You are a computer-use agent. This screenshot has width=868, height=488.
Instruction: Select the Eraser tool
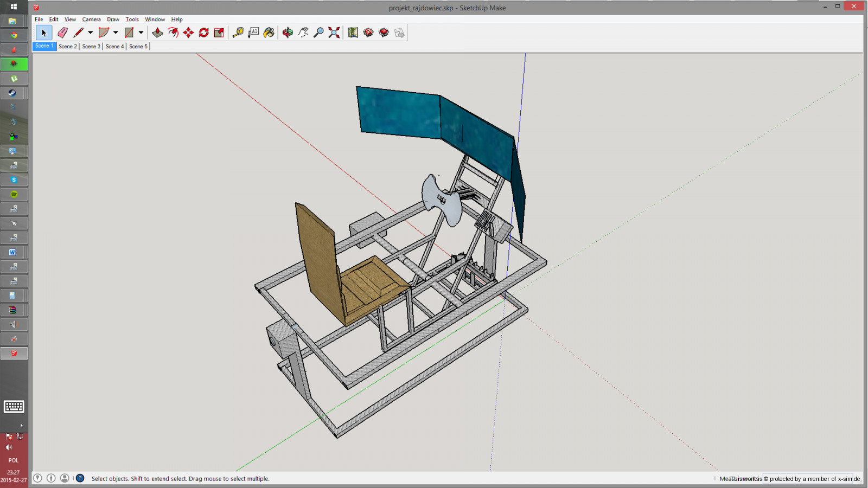63,33
